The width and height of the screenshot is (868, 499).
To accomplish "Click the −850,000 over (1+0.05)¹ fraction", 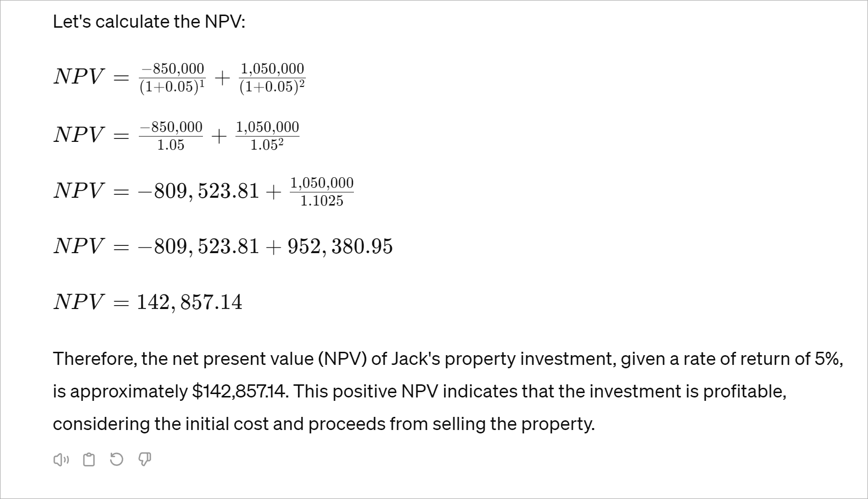I will (172, 77).
